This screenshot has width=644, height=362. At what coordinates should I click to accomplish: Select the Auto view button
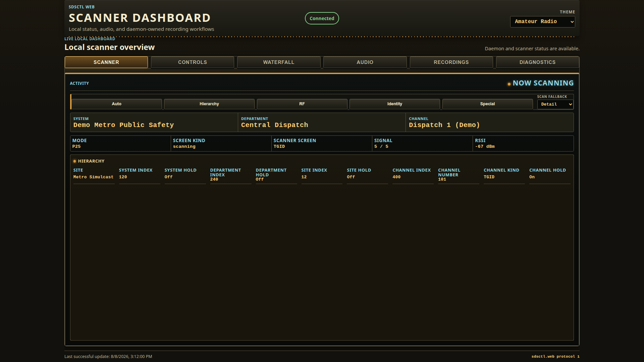click(x=116, y=104)
